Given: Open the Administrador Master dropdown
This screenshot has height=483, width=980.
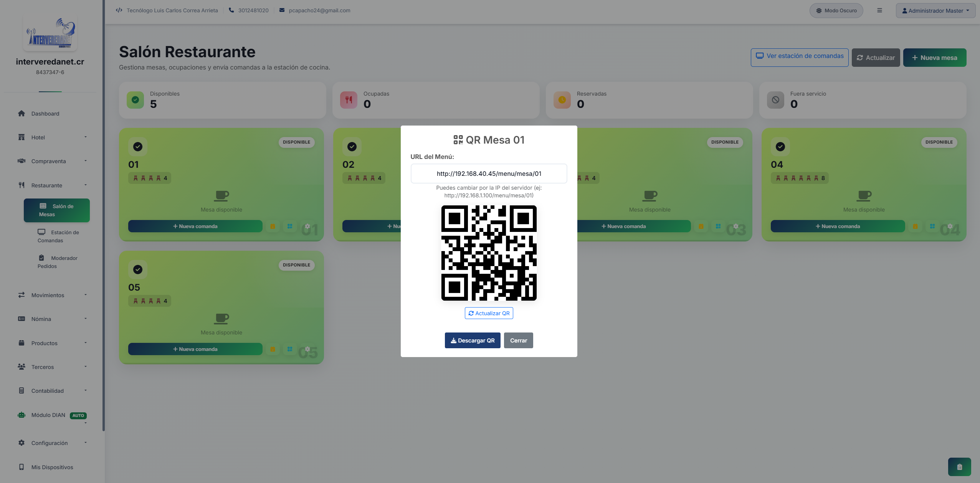Looking at the screenshot, I should click(935, 10).
